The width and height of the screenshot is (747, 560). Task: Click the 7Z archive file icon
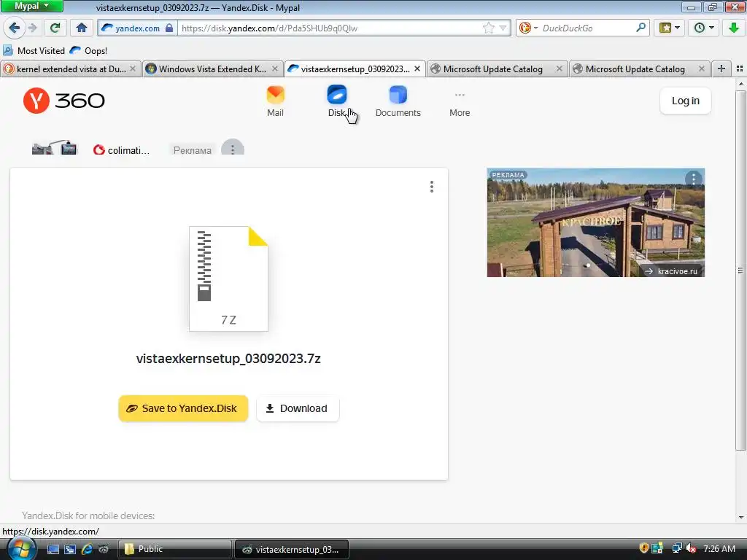click(x=228, y=279)
